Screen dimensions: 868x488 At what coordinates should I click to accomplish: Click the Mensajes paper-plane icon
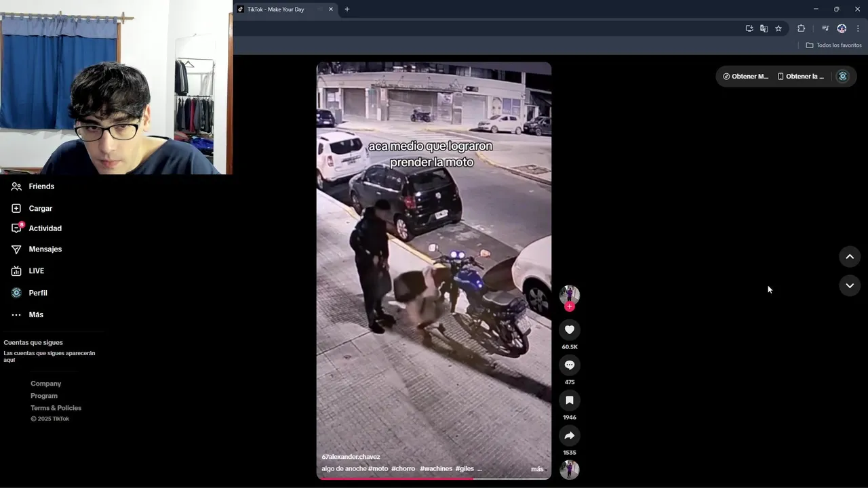tap(16, 249)
